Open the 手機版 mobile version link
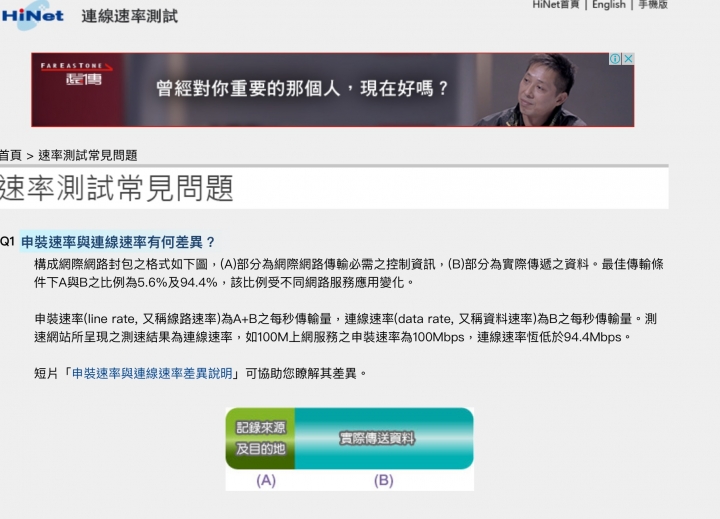The image size is (720, 519). pyautogui.click(x=653, y=5)
